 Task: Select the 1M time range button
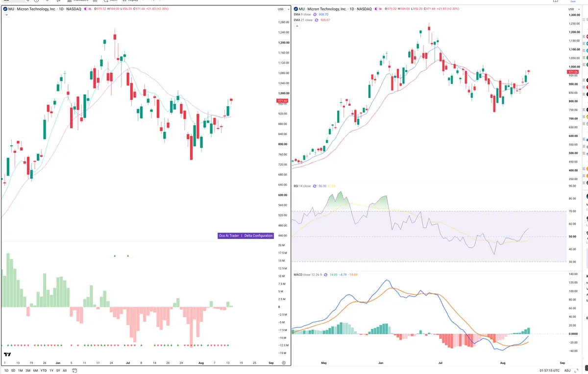[21, 371]
